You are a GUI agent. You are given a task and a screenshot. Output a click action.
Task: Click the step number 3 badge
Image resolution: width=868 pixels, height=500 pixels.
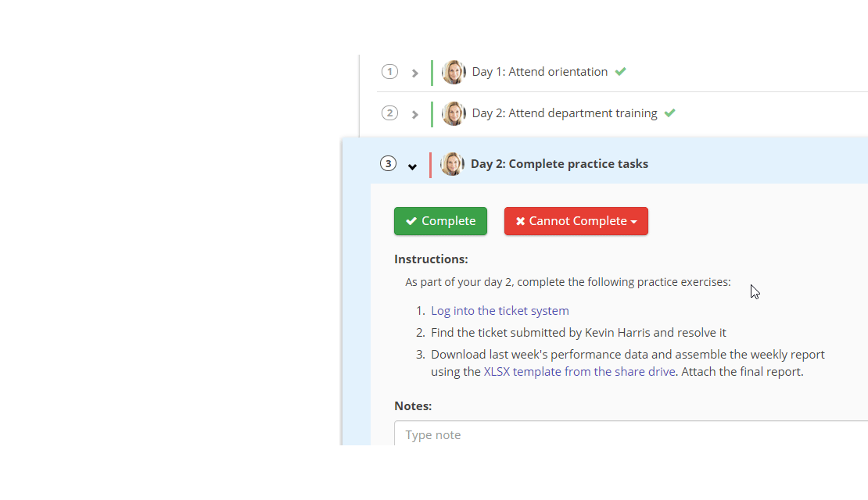click(x=388, y=164)
